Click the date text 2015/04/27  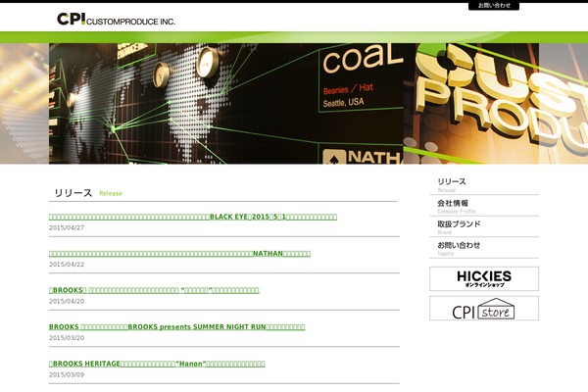pos(67,227)
